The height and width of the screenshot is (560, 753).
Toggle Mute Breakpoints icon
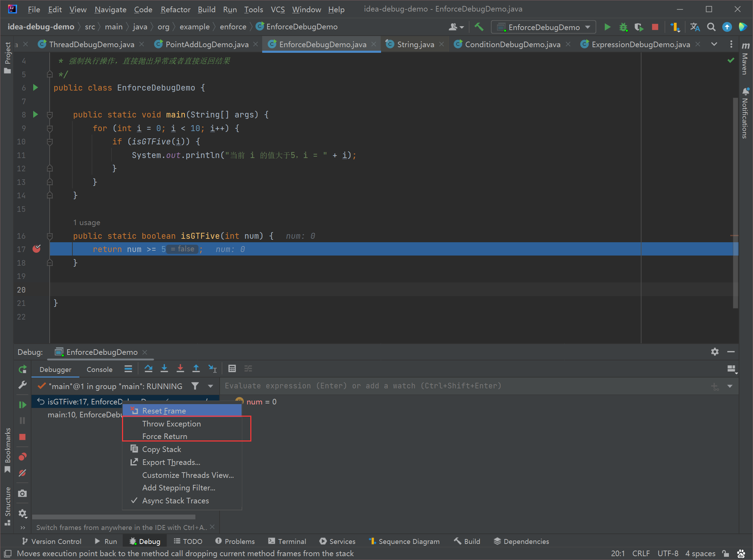[22, 473]
